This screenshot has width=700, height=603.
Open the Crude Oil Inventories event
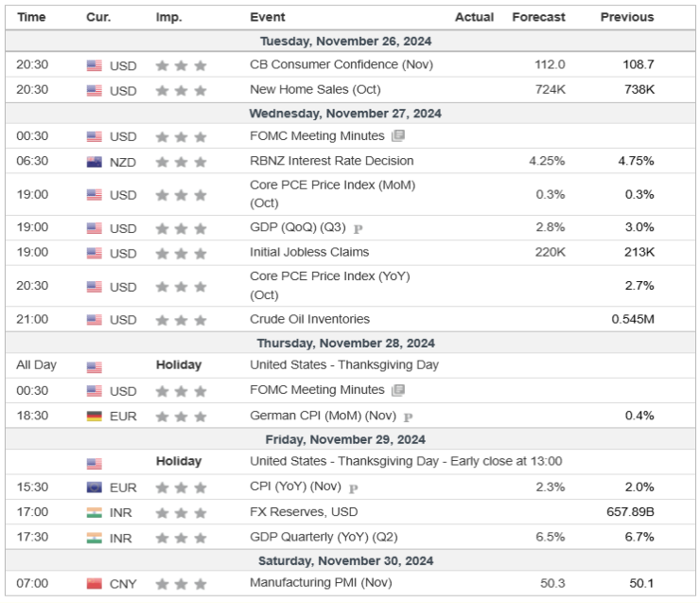click(x=309, y=319)
